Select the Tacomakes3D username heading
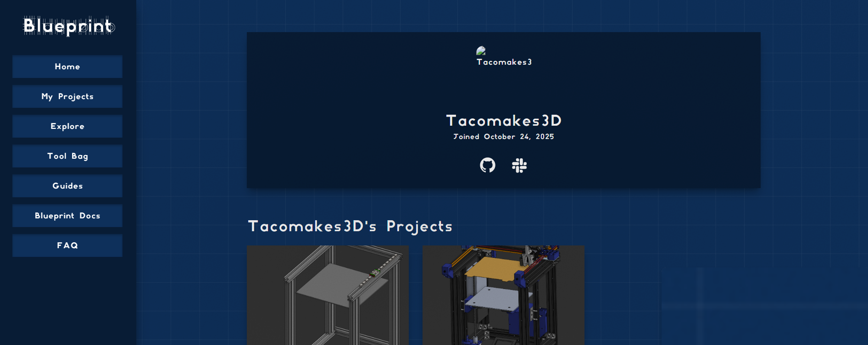868x345 pixels. click(x=504, y=121)
